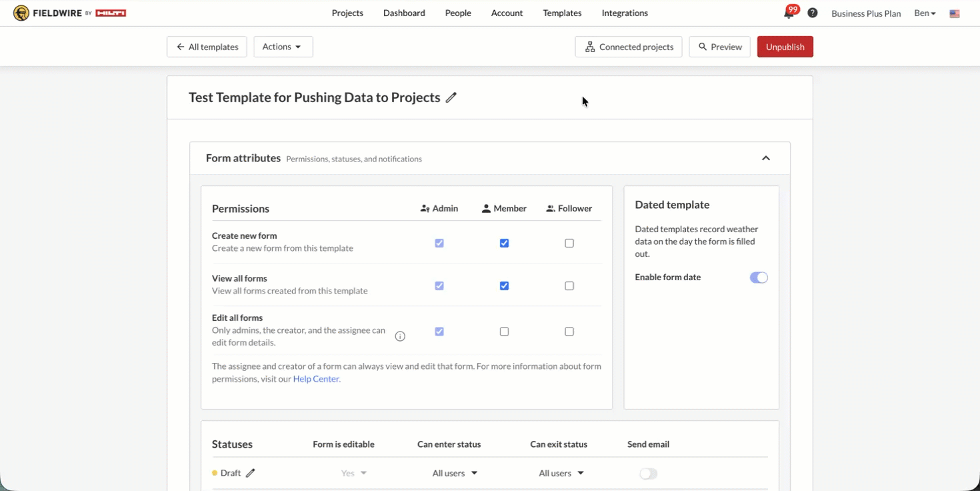Turn on Send email for Draft status

(x=648, y=474)
